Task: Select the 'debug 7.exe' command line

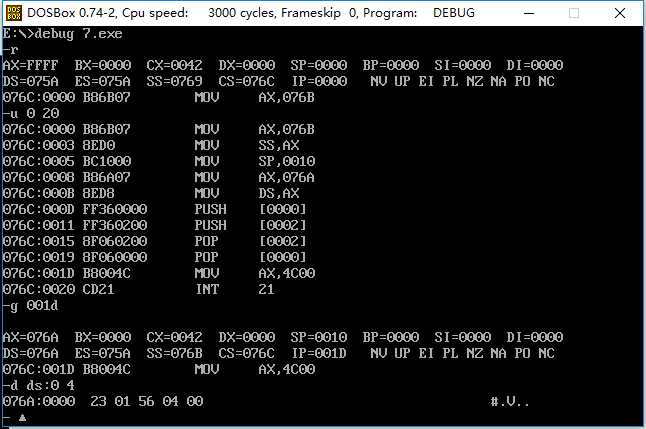Action: tap(62, 33)
